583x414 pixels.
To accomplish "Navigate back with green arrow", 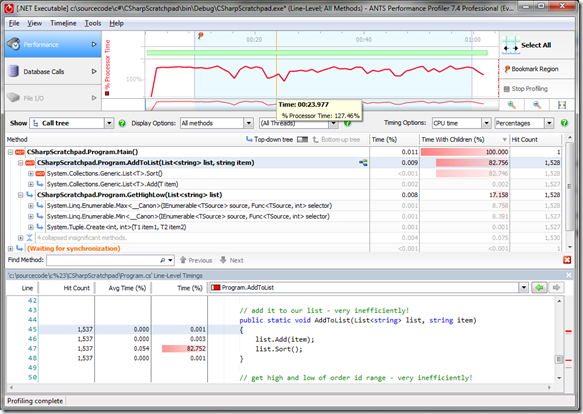I will click(539, 288).
